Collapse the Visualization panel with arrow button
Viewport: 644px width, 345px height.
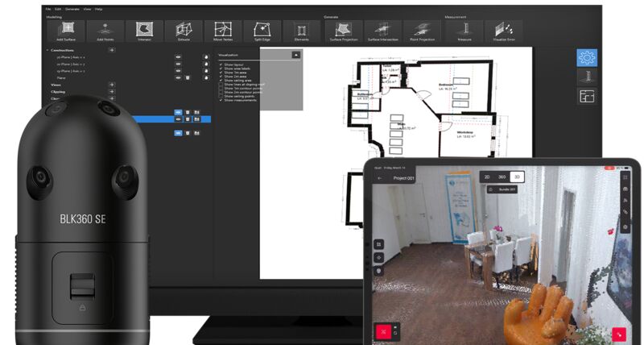[296, 55]
